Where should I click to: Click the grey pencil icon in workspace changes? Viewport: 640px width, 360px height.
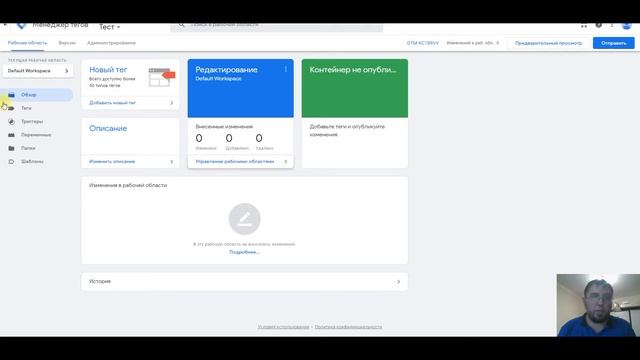(244, 219)
